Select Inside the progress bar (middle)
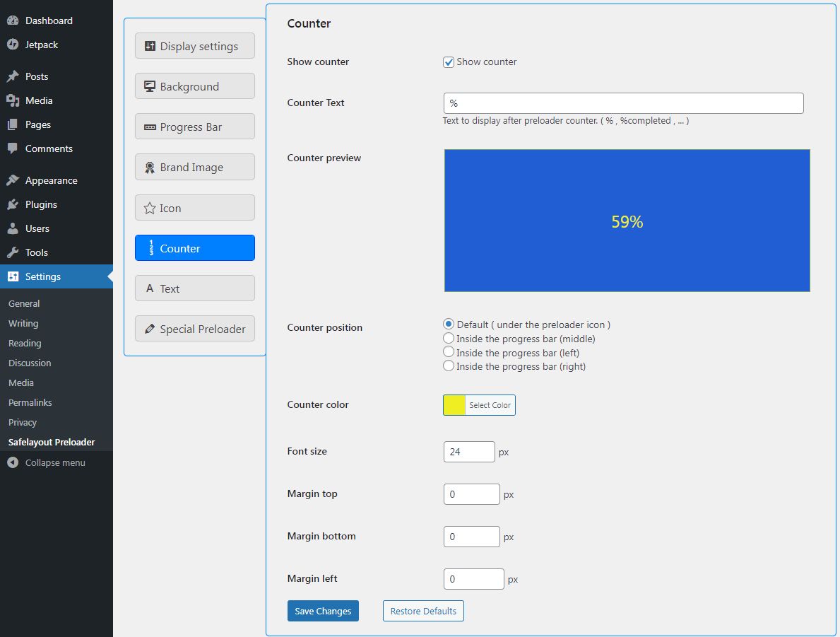This screenshot has height=637, width=840. tap(449, 339)
